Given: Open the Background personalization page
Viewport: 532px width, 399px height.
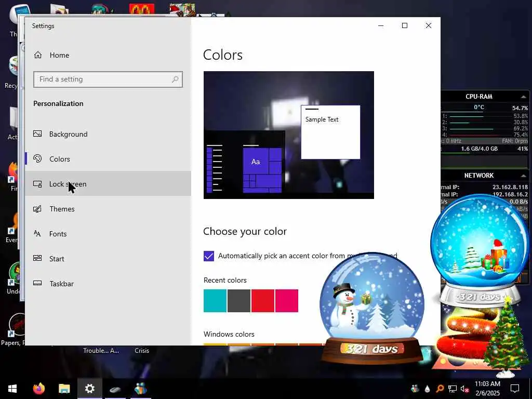Looking at the screenshot, I should coord(108,134).
